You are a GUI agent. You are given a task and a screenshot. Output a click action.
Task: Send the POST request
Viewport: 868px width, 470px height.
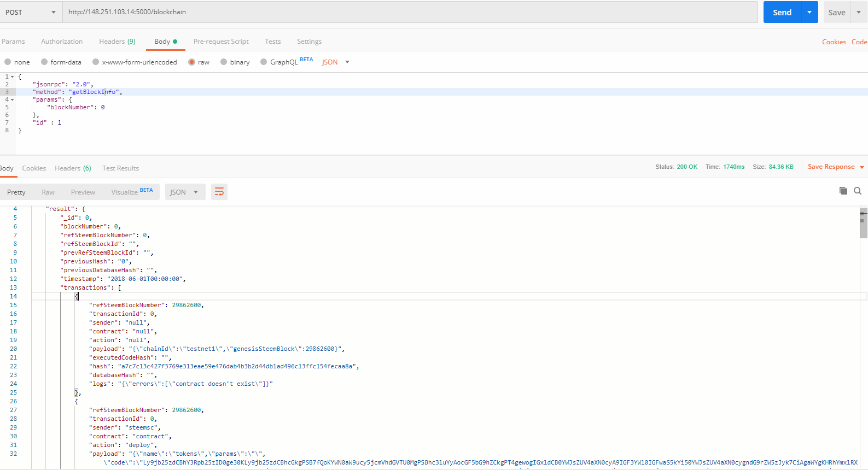tap(782, 12)
